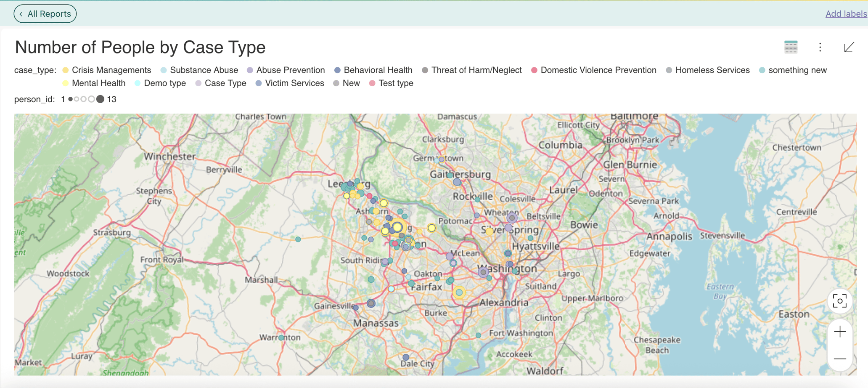Viewport: 868px width, 388px height.
Task: Zoom in using the plus icon on map
Action: (839, 331)
